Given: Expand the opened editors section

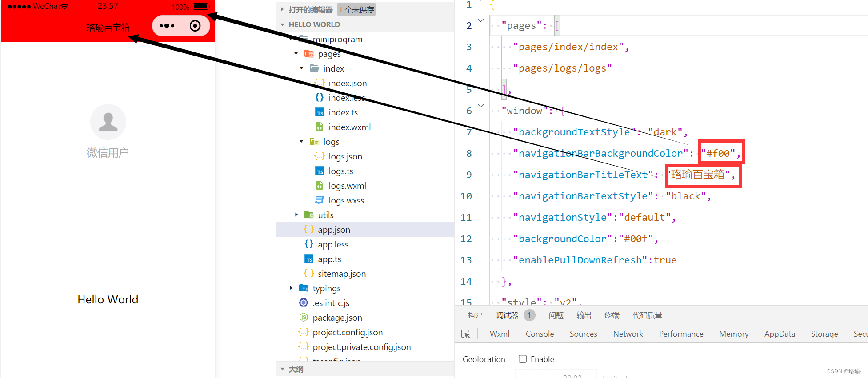Looking at the screenshot, I should coord(282,9).
